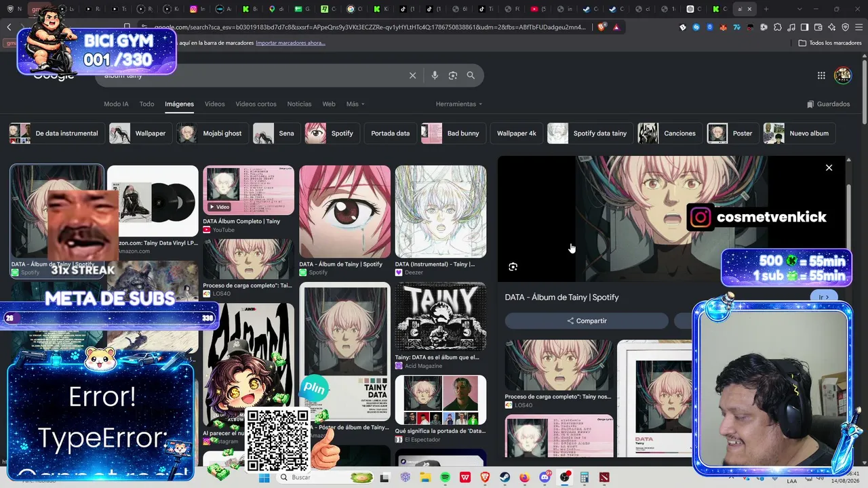Go back to the previous page
This screenshot has width=868, height=488.
pos(9,27)
